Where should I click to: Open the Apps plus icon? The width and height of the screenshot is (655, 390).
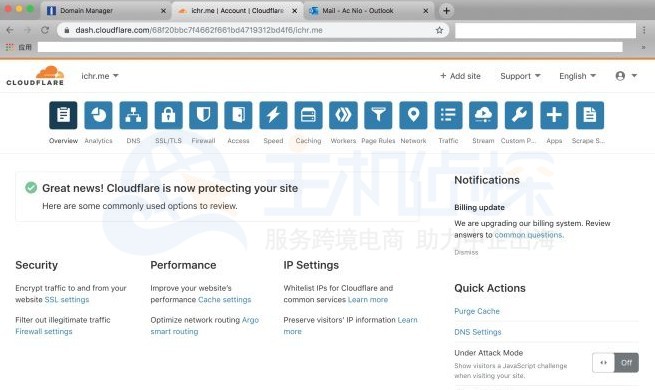click(554, 115)
